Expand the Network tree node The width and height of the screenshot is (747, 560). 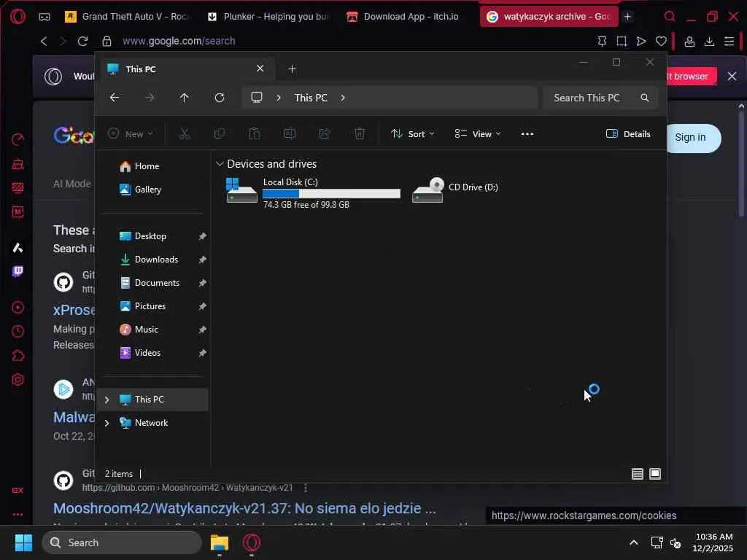[107, 423]
